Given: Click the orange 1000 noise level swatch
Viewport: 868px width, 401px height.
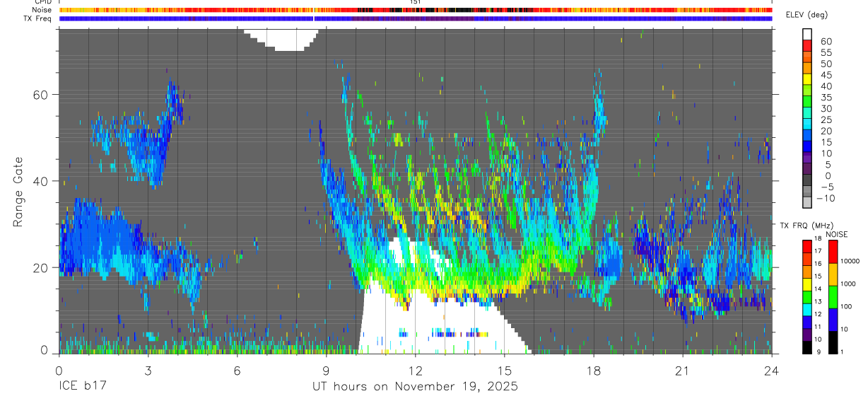Looking at the screenshot, I should click(x=833, y=274).
